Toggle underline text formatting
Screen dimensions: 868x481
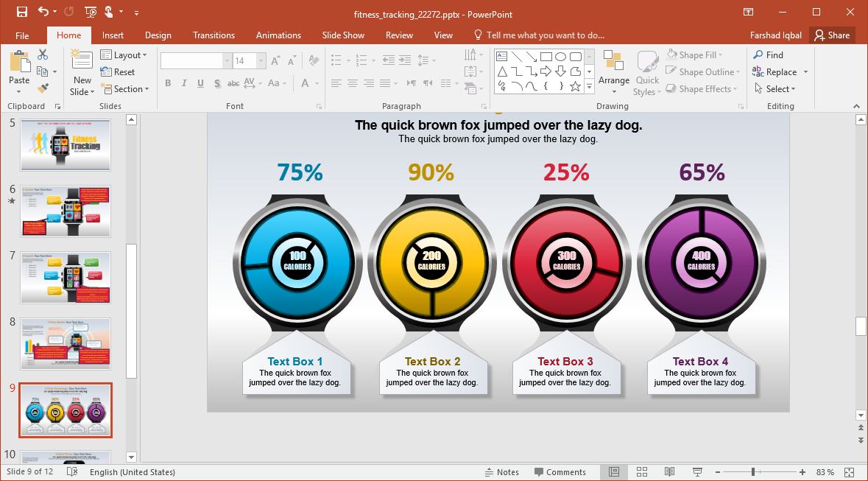(200, 83)
